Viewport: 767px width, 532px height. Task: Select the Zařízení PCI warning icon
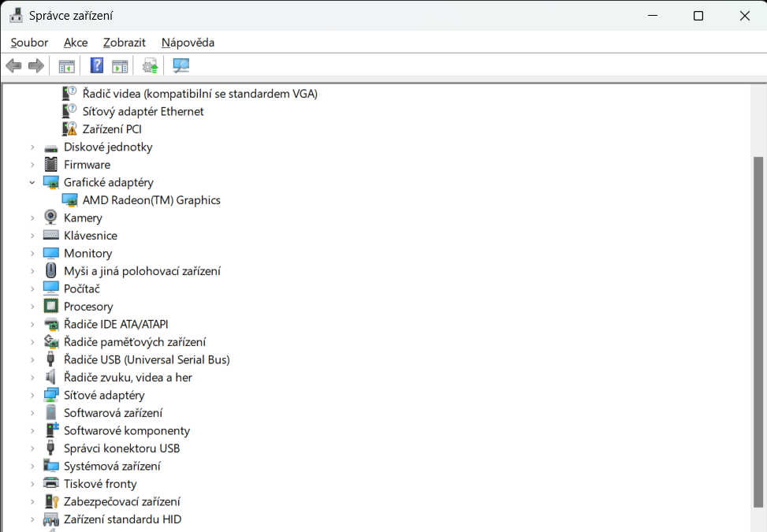tap(69, 129)
